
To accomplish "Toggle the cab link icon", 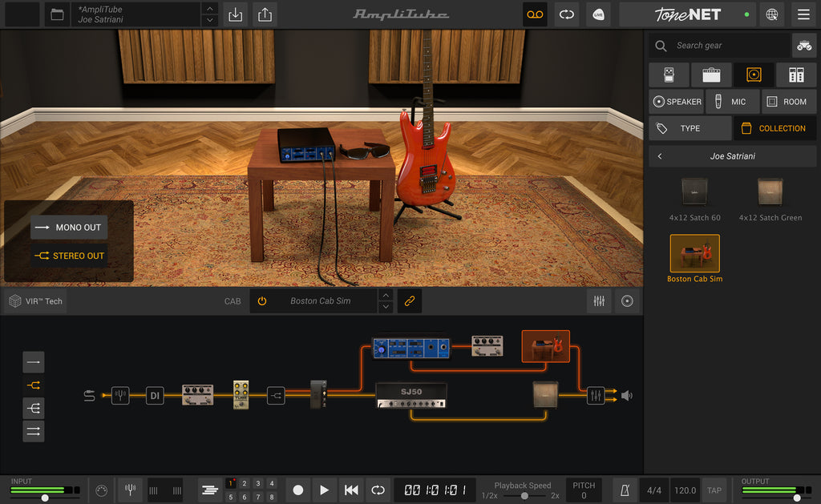I will tap(410, 301).
